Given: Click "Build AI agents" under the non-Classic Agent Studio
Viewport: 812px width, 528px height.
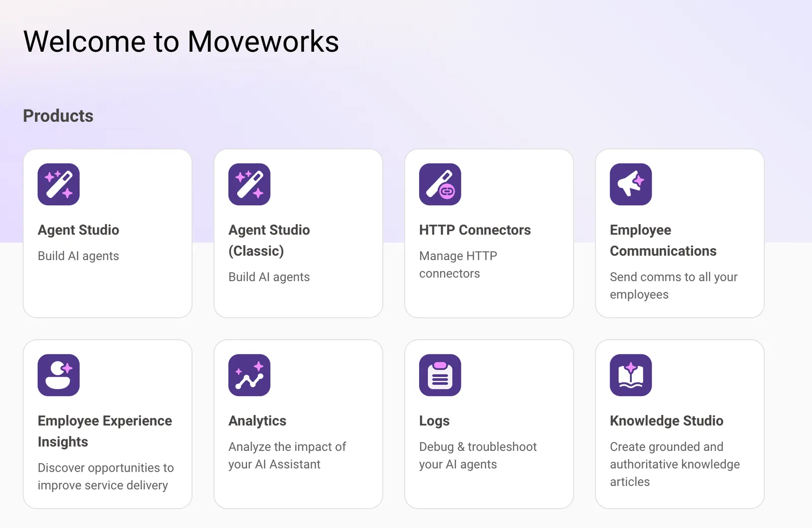Looking at the screenshot, I should [x=78, y=256].
